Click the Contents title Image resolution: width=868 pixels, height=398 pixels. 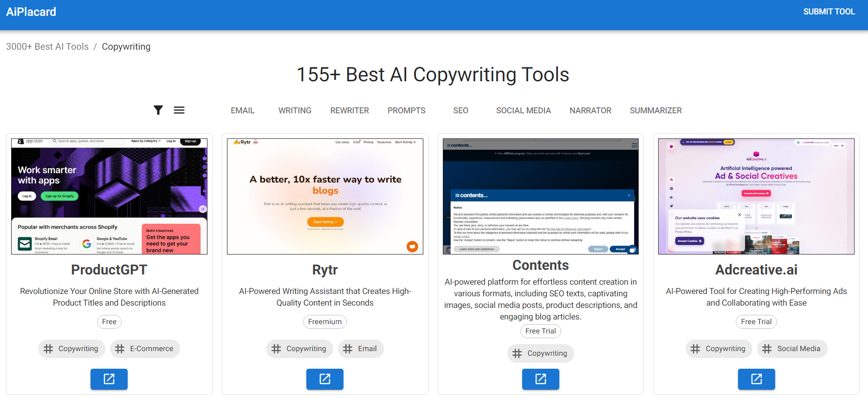541,265
